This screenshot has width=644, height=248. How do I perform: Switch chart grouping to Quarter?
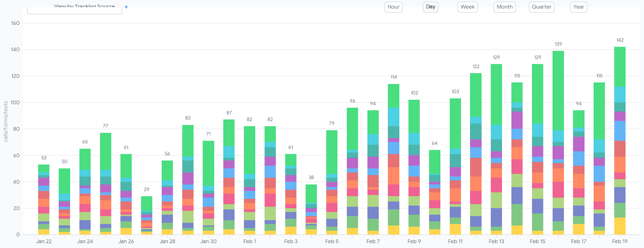pyautogui.click(x=541, y=7)
